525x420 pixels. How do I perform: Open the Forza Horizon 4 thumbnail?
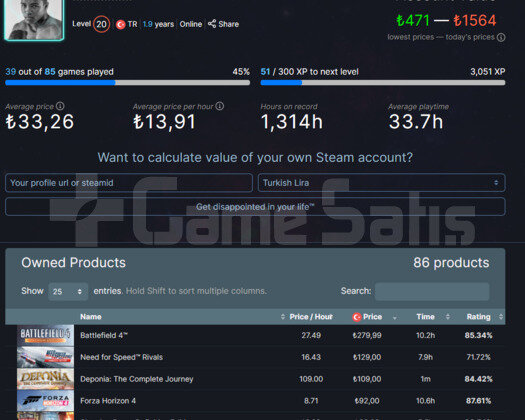[46, 401]
